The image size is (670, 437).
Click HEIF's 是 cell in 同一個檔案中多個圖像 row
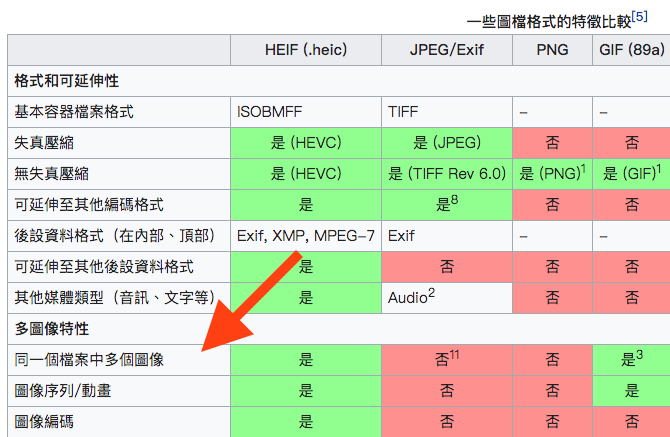tap(306, 360)
